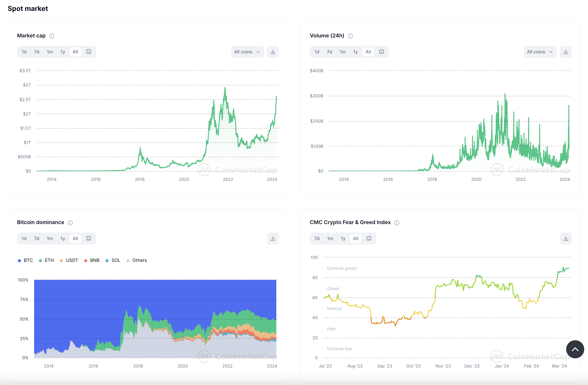The image size is (588, 385).
Task: Open calendar range picker on Bitcoin dominance
Action: 89,238
